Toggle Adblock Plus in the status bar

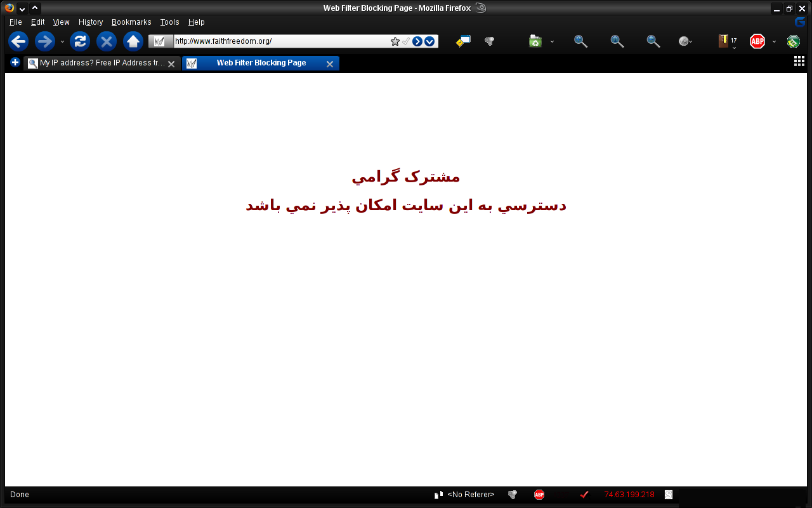[x=539, y=495]
